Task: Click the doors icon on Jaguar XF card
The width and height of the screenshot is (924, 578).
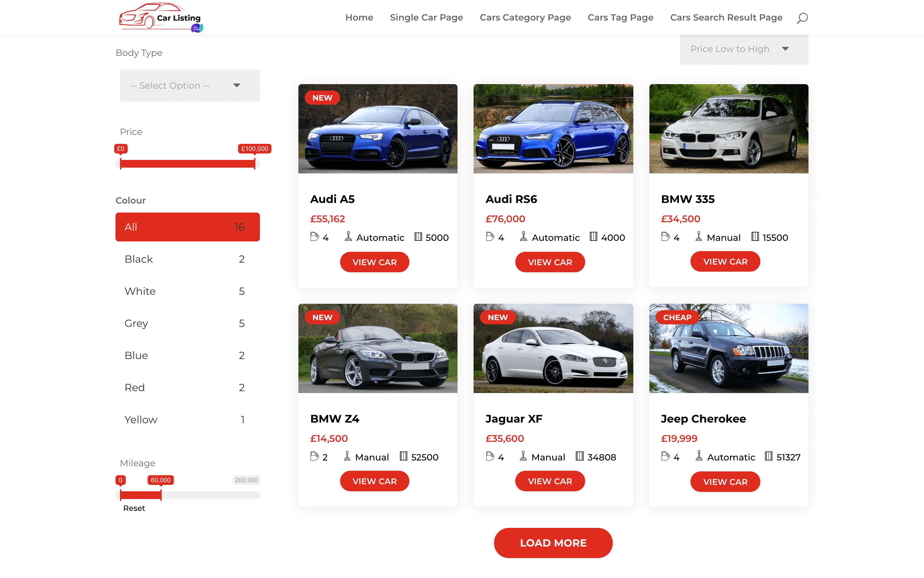Action: (490, 456)
